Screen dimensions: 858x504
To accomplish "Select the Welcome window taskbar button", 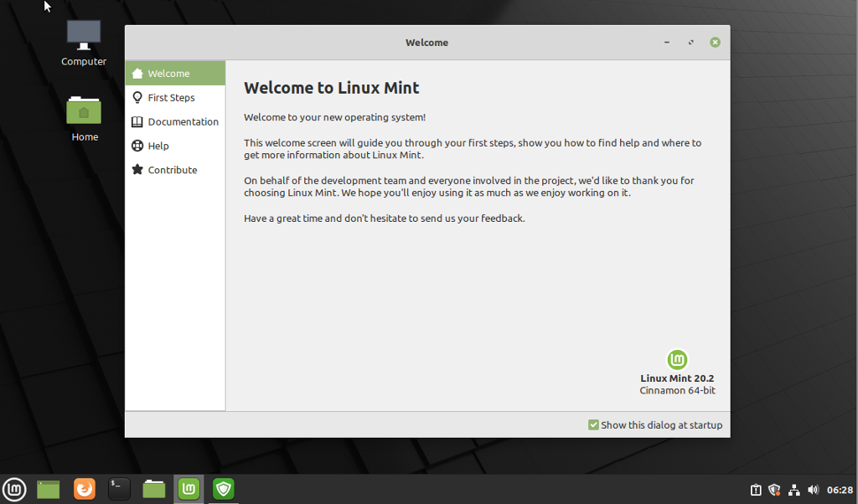I will coord(189,489).
